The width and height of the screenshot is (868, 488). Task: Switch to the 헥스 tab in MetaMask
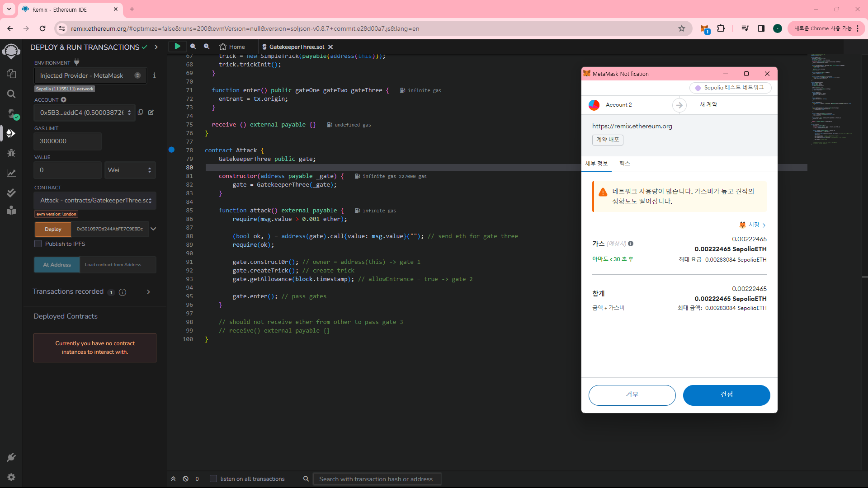[624, 164]
